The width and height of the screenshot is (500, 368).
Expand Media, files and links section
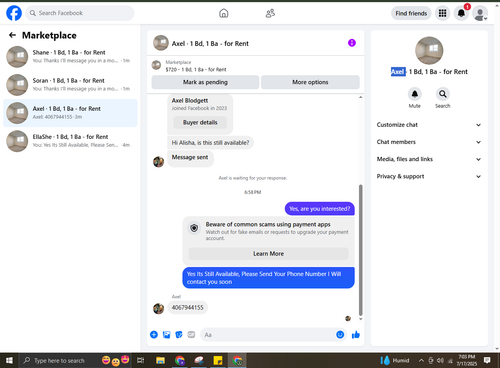(x=429, y=159)
